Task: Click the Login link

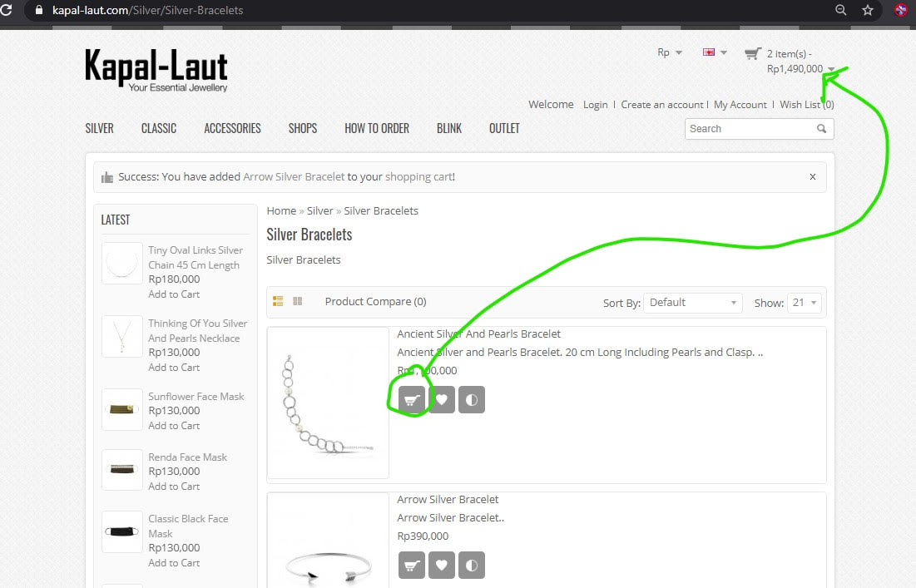Action: tap(596, 105)
